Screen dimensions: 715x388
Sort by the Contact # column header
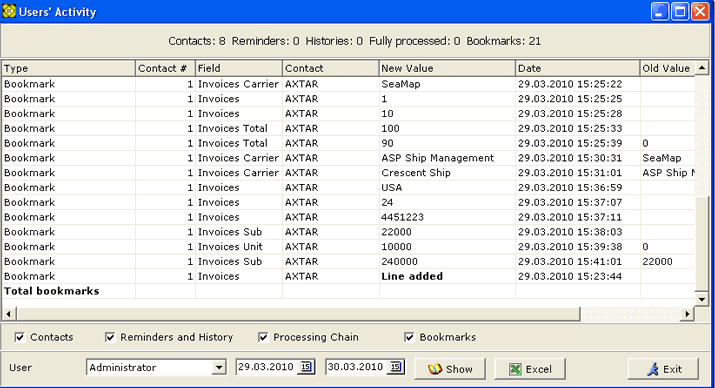(x=165, y=68)
